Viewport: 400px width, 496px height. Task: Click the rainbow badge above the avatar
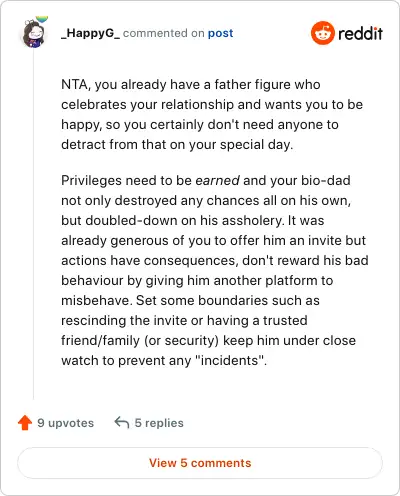(42, 19)
